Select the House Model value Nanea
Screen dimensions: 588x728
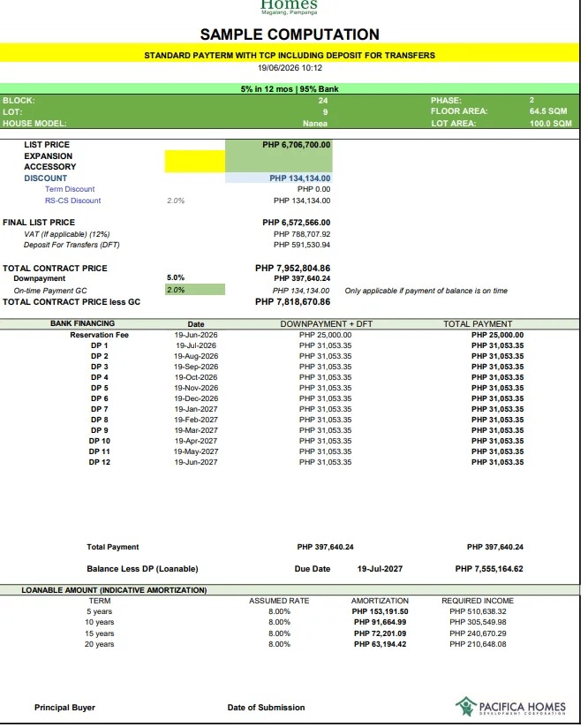(x=314, y=124)
